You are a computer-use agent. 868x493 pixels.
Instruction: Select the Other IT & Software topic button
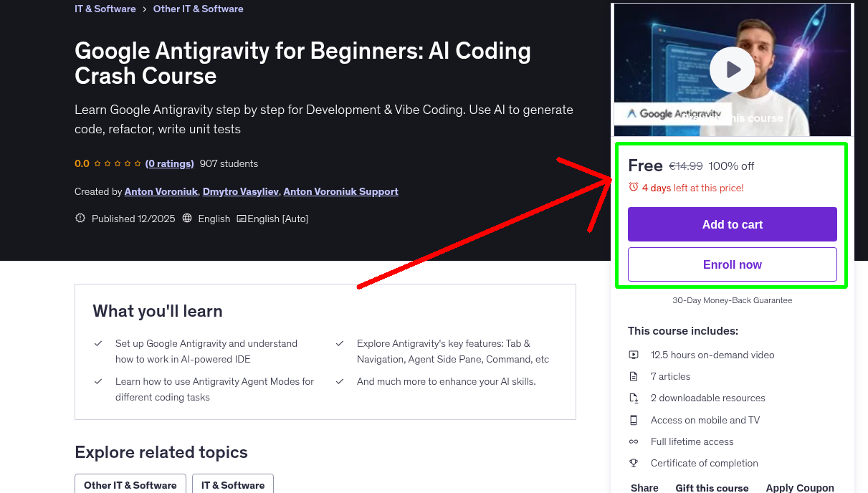[x=130, y=485]
